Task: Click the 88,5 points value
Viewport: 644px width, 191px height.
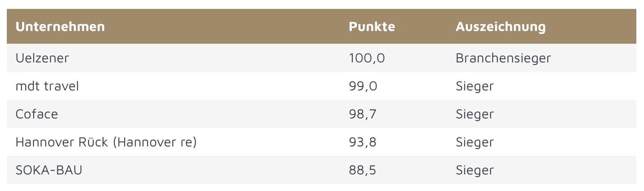Action: pos(362,170)
